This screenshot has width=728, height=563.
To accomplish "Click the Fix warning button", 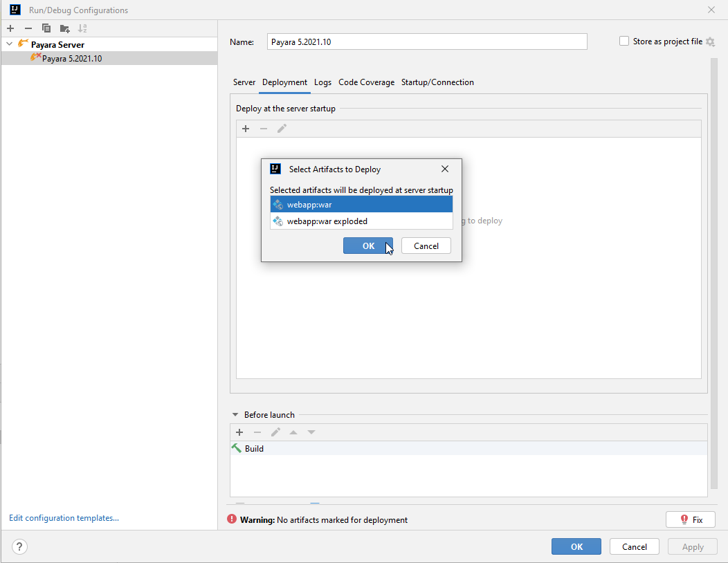I will [690, 519].
